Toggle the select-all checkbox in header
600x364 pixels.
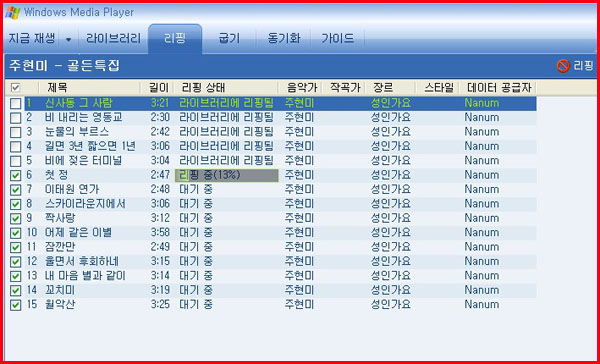[x=15, y=88]
